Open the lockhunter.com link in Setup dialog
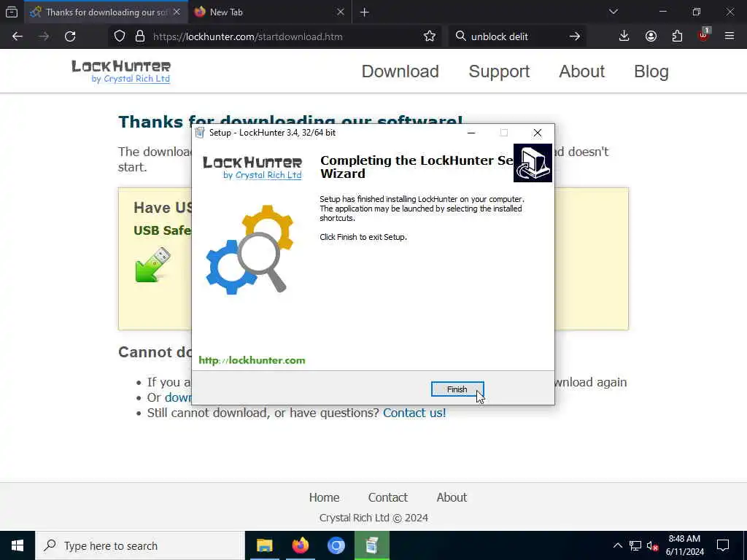Image resolution: width=747 pixels, height=560 pixels. click(x=252, y=360)
